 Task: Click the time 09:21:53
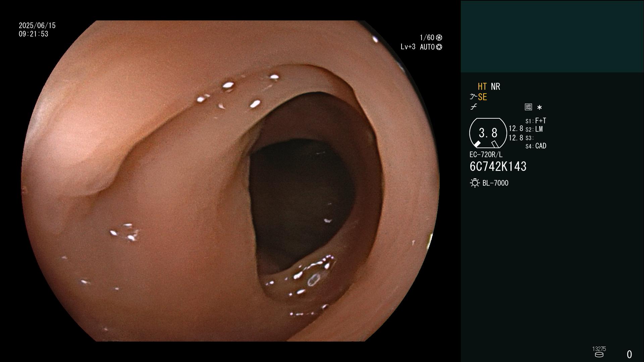(x=34, y=34)
